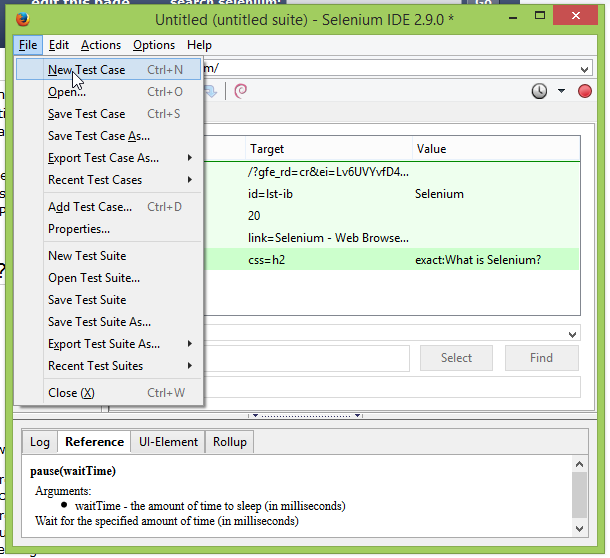Select Save Test Suite As...

[108, 322]
